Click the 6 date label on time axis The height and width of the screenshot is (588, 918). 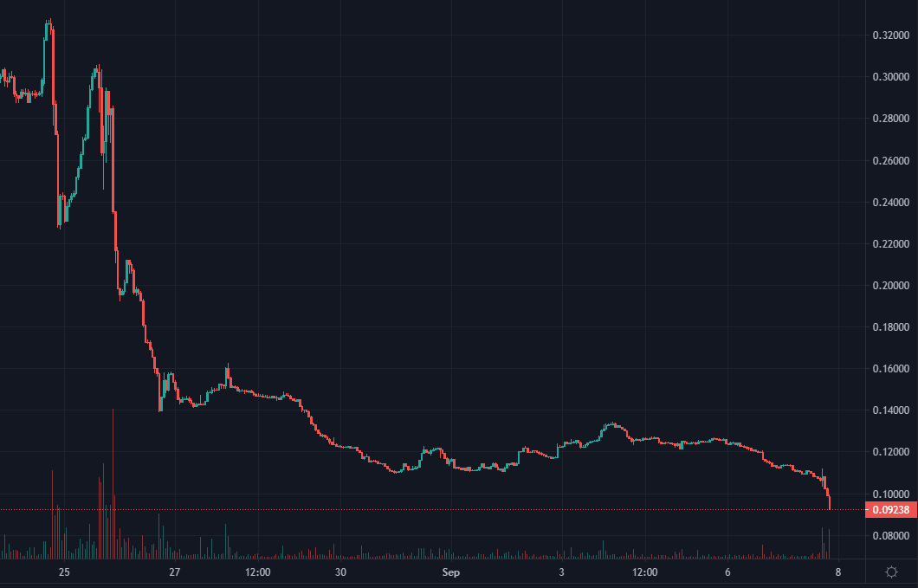pyautogui.click(x=727, y=572)
